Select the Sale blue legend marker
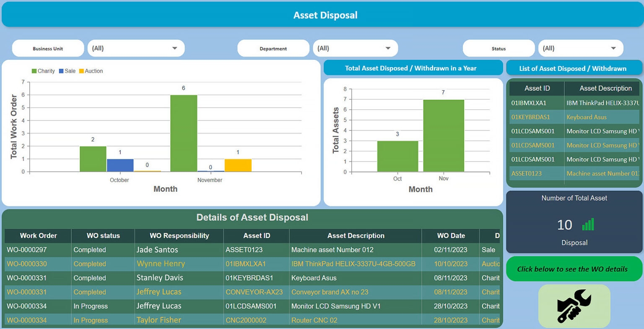Viewport: 644px width, 329px height. click(x=62, y=70)
